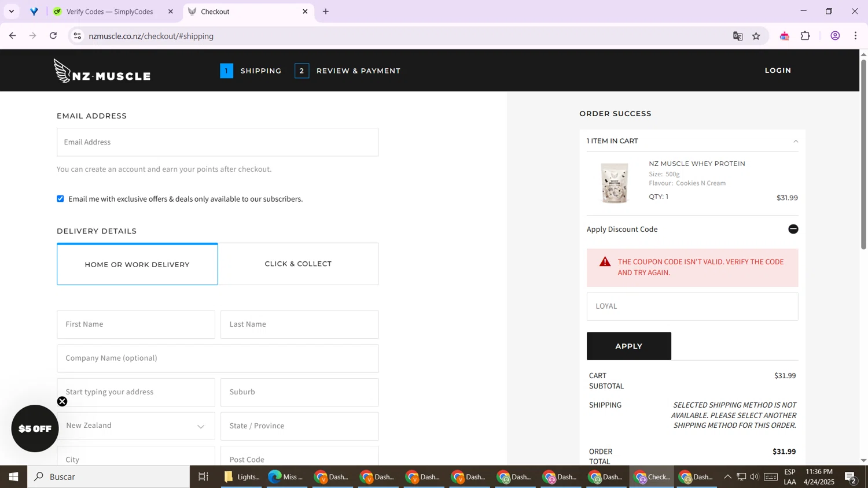Screen dimensions: 868x488
Task: Open site information icon in address bar
Action: coord(77,36)
